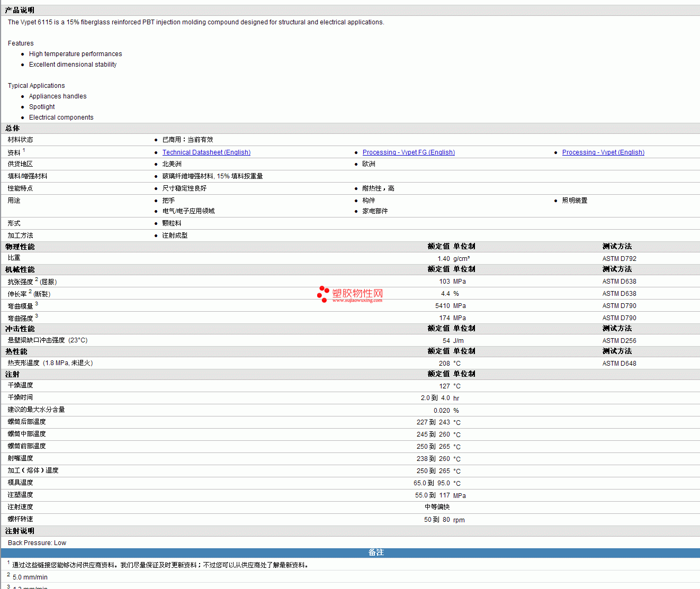700x589 pixels.
Task: Click the heat deflection value 208
Action: click(444, 364)
